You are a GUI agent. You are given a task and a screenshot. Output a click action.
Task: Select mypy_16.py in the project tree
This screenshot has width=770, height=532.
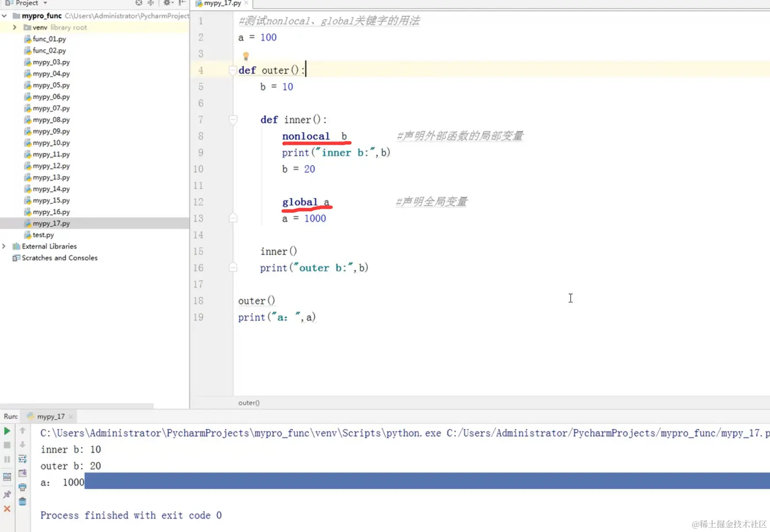[51, 212]
